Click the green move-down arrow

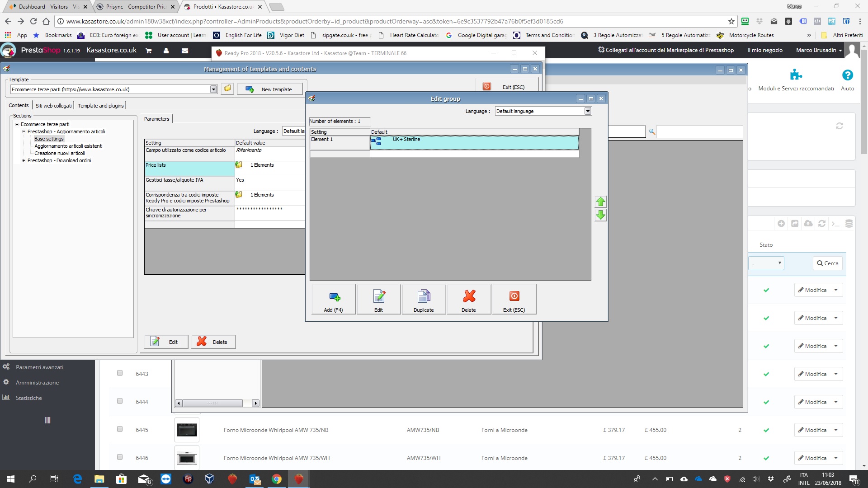pos(600,215)
